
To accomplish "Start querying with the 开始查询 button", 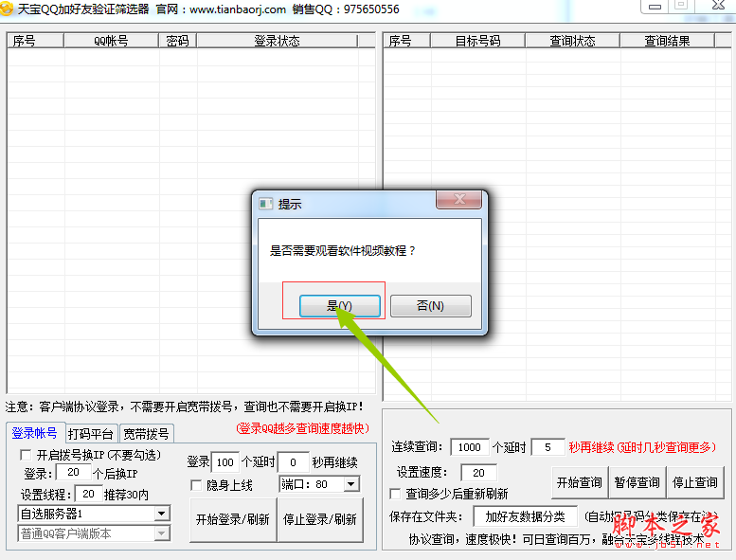I will [579, 482].
